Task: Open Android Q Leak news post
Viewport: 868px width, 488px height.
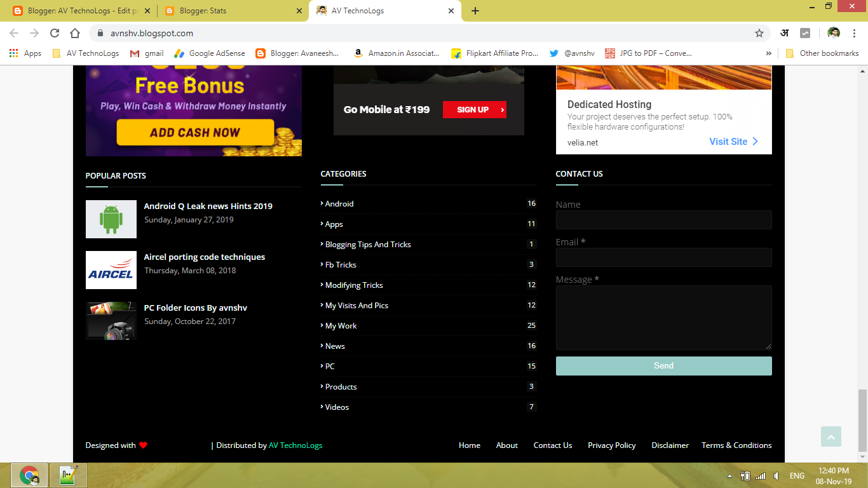Action: pos(208,206)
